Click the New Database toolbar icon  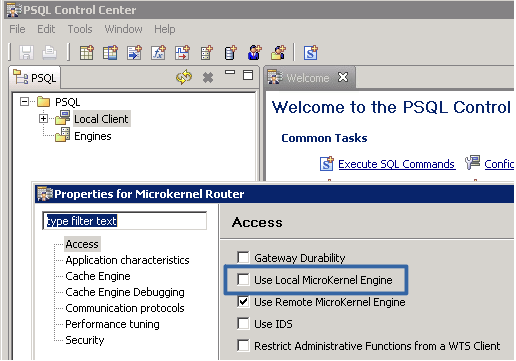[230, 53]
